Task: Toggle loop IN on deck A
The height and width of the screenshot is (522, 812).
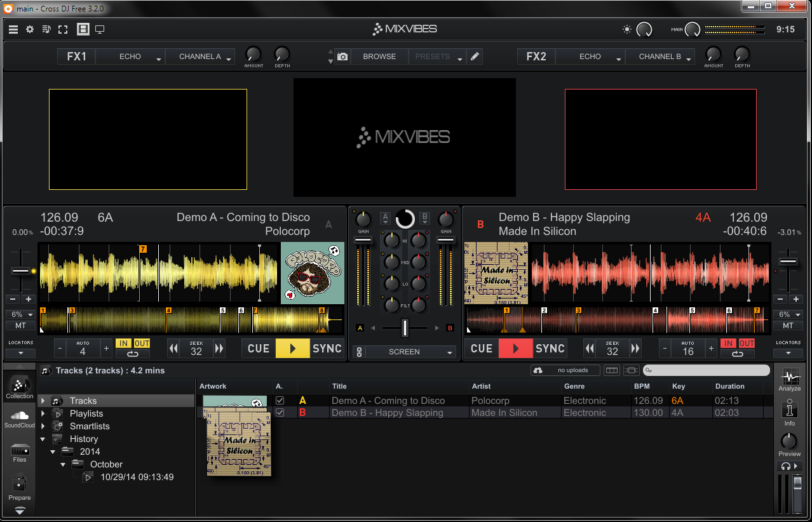Action: 124,344
